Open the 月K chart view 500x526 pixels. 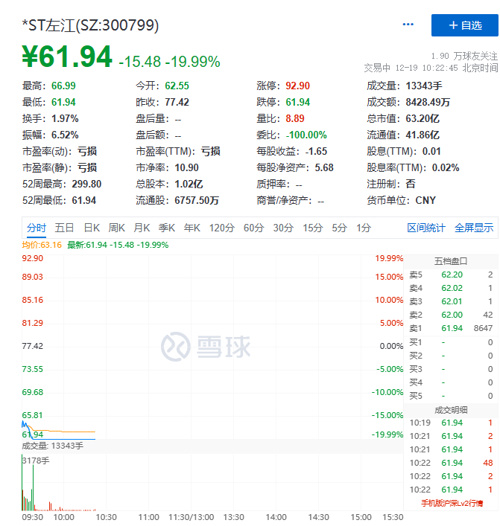tap(142, 228)
